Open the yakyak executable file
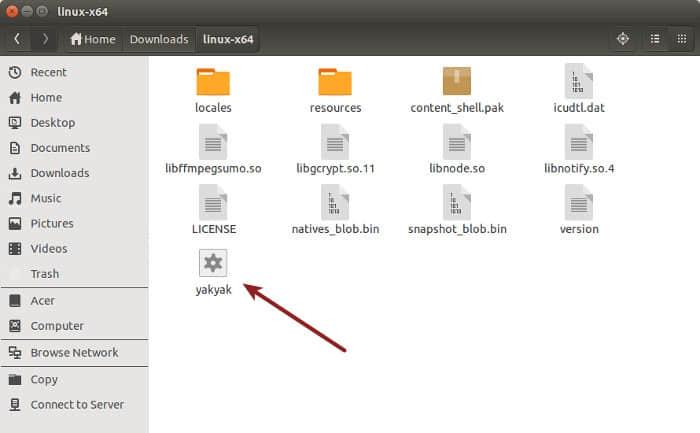The image size is (700, 433). coord(213,264)
